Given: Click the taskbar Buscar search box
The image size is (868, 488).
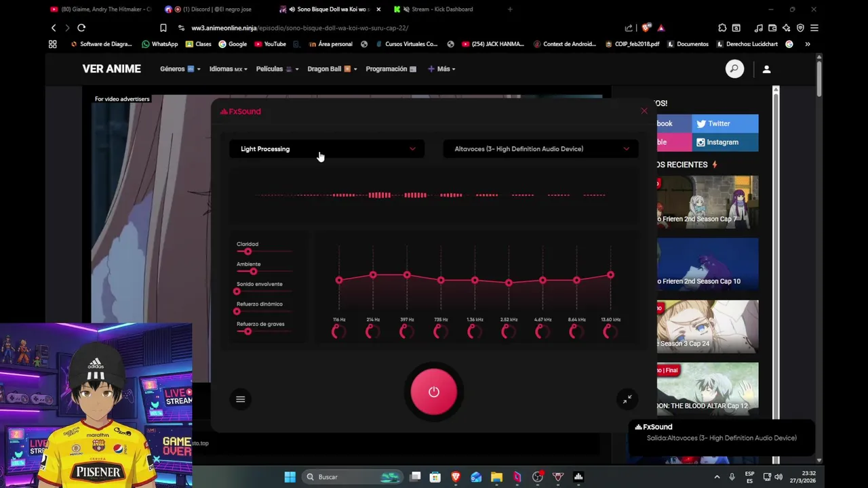Looking at the screenshot, I should point(353,477).
